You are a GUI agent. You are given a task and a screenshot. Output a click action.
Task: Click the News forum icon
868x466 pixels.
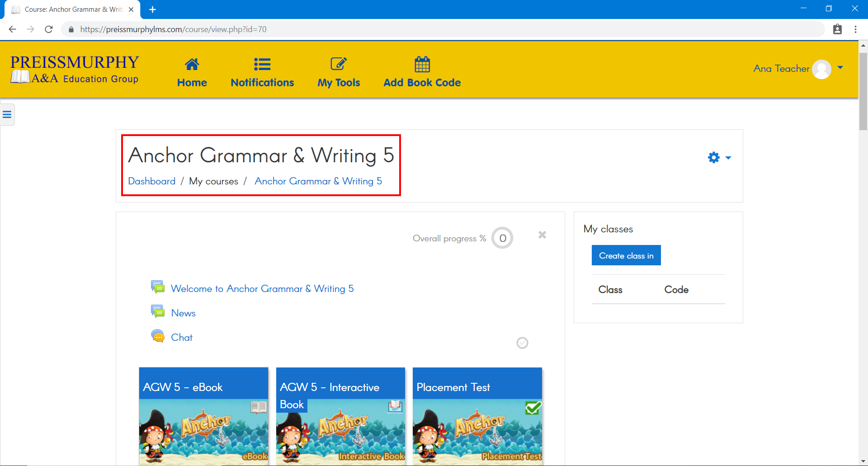[158, 312]
